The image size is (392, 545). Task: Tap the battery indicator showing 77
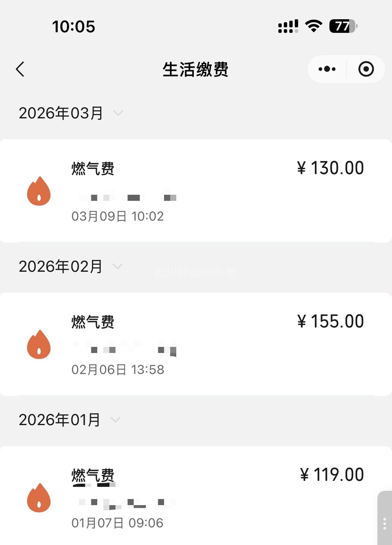coord(343,26)
